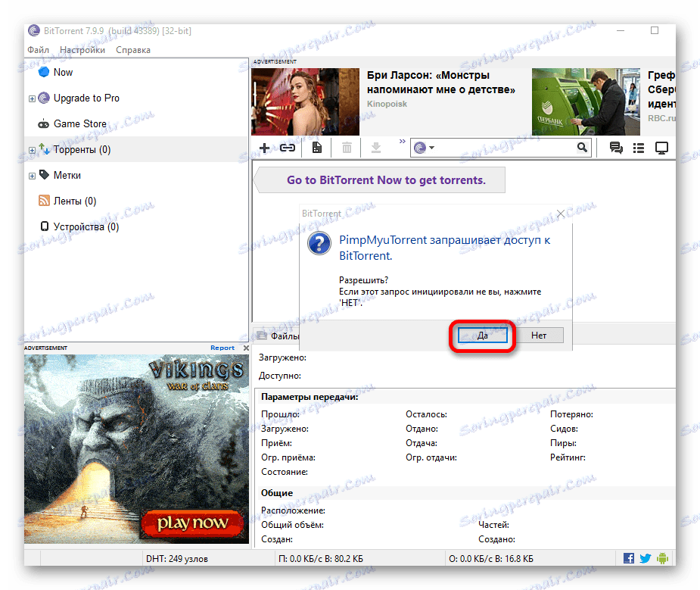Click the detailed list view icon on toolbar
This screenshot has width=700, height=590.
click(638, 148)
